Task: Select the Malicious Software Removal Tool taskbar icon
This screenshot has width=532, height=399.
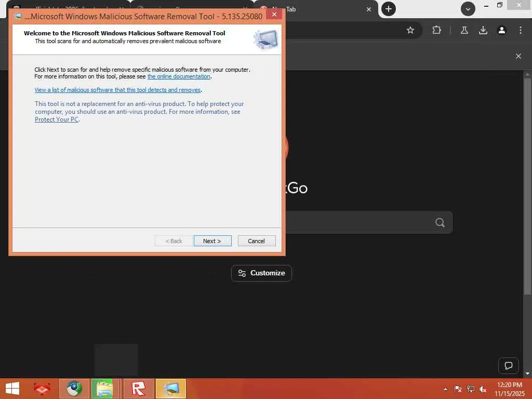Action: [x=171, y=389]
